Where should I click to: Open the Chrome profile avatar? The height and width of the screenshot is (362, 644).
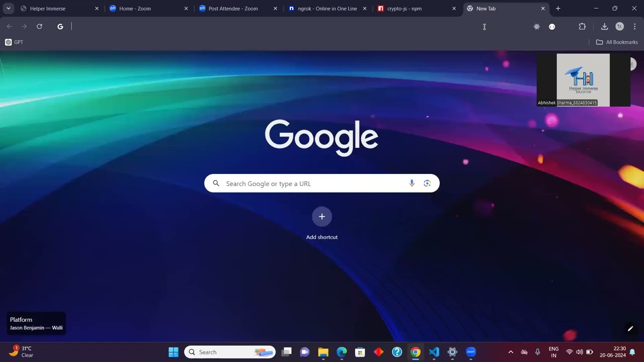point(620,27)
